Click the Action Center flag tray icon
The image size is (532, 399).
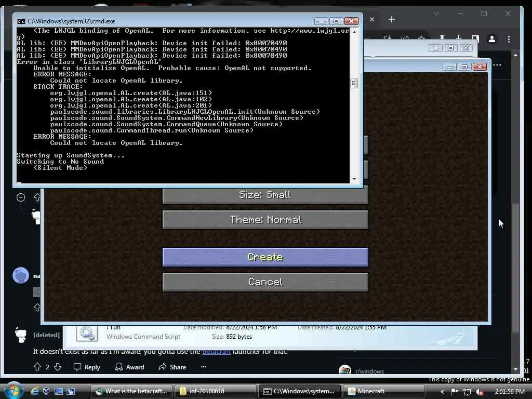coord(454,392)
